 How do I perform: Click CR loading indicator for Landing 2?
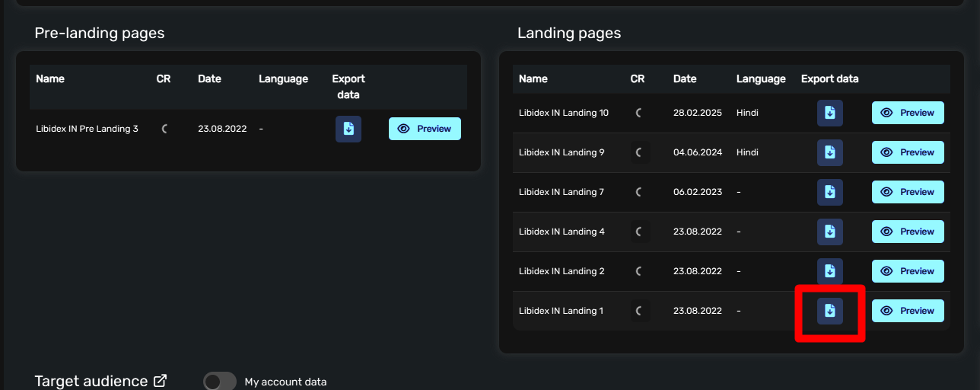(640, 271)
